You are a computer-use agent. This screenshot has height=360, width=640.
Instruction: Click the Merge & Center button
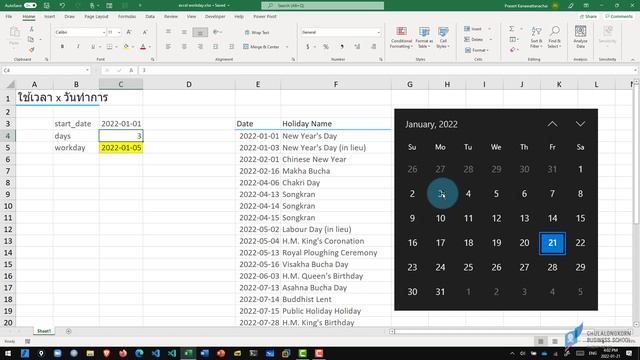261,47
